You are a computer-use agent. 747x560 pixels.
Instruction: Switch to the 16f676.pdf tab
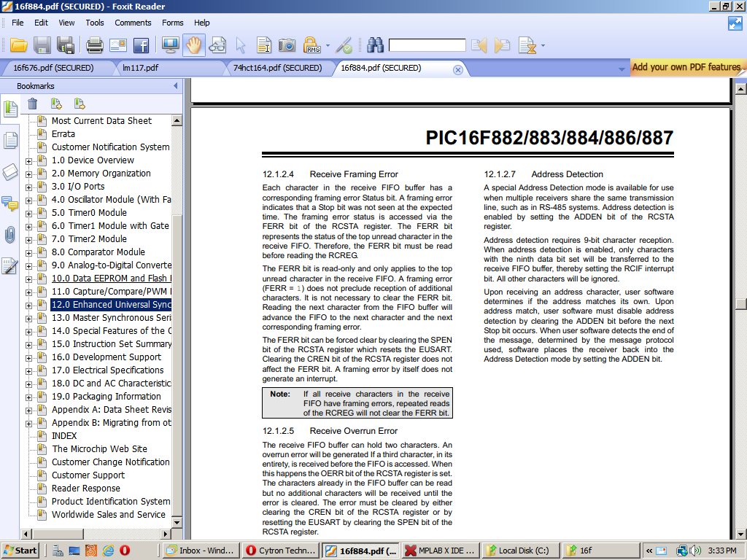tap(53, 68)
